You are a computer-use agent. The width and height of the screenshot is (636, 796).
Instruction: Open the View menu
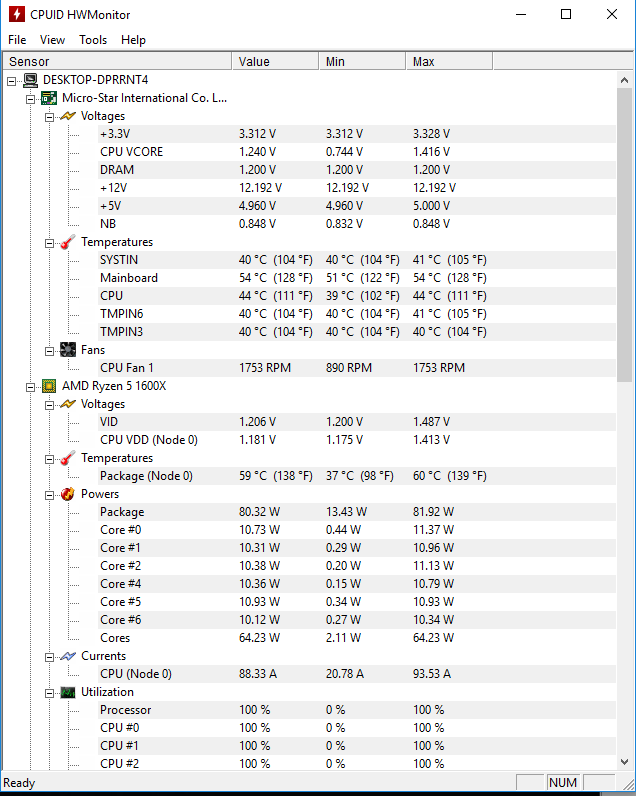click(x=52, y=40)
